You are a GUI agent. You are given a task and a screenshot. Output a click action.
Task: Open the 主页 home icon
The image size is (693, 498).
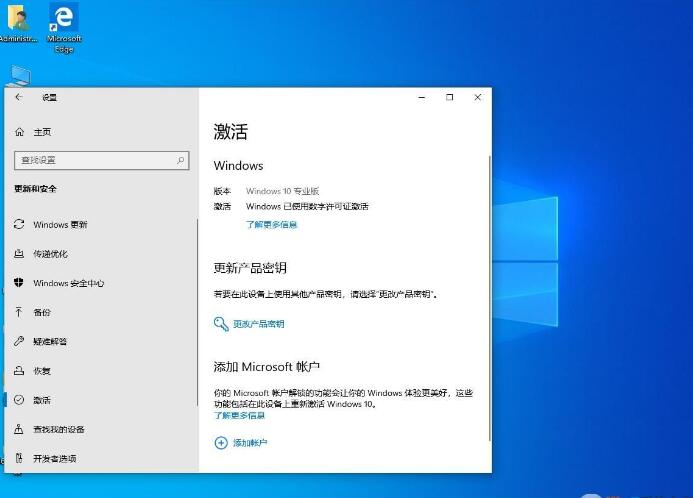19,132
